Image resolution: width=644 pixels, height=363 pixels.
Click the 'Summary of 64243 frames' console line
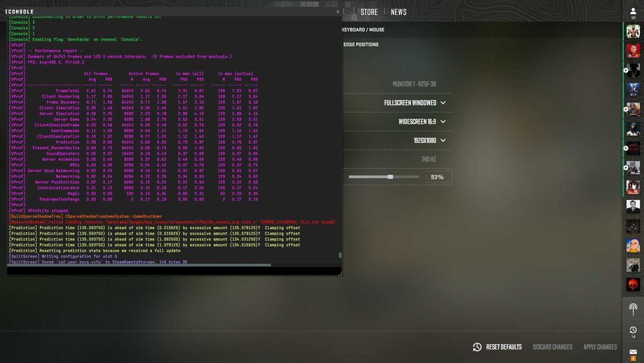click(120, 57)
